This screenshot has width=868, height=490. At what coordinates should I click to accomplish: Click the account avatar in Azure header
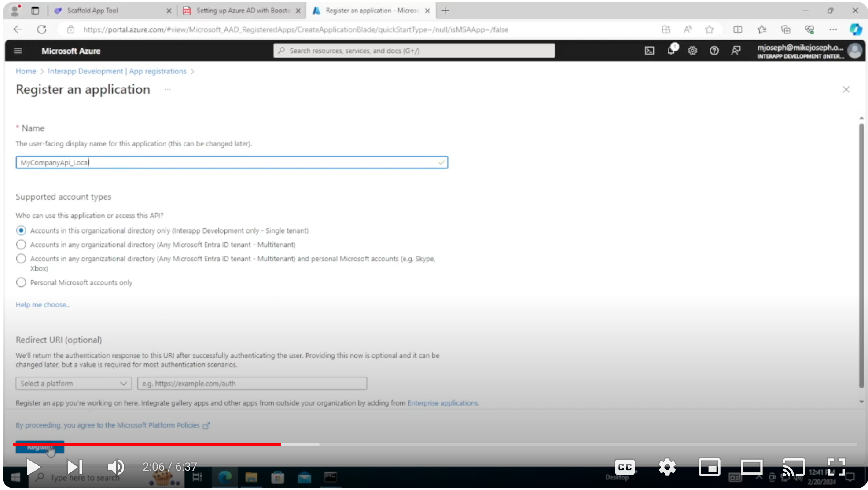pyautogui.click(x=855, y=51)
